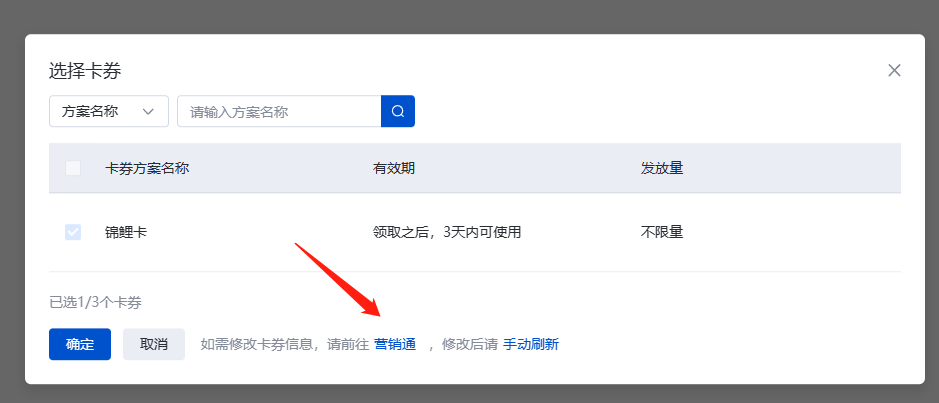Click the 手动刷新 link
Image resolution: width=939 pixels, height=403 pixels.
531,344
